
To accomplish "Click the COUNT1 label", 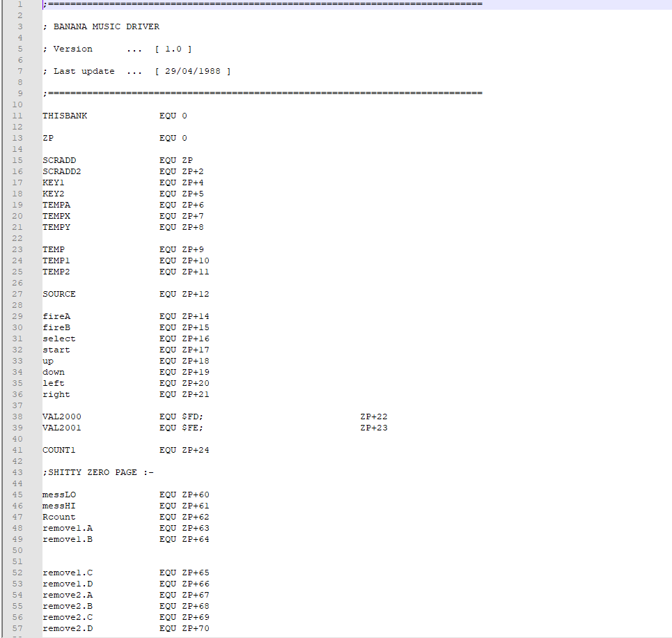I will click(59, 450).
